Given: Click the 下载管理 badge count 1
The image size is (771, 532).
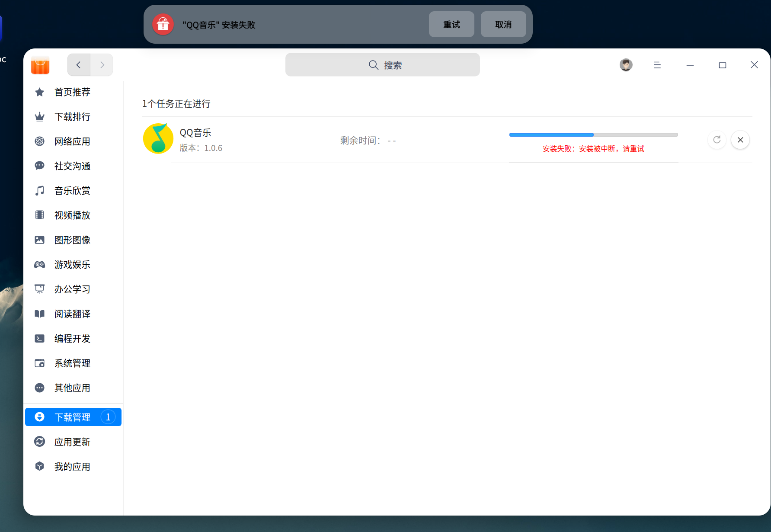Looking at the screenshot, I should (x=108, y=417).
